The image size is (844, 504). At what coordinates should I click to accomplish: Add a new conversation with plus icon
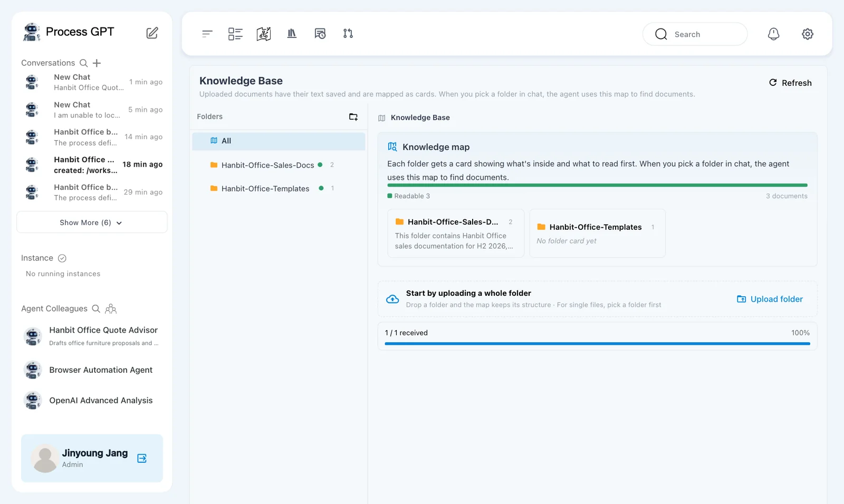97,63
